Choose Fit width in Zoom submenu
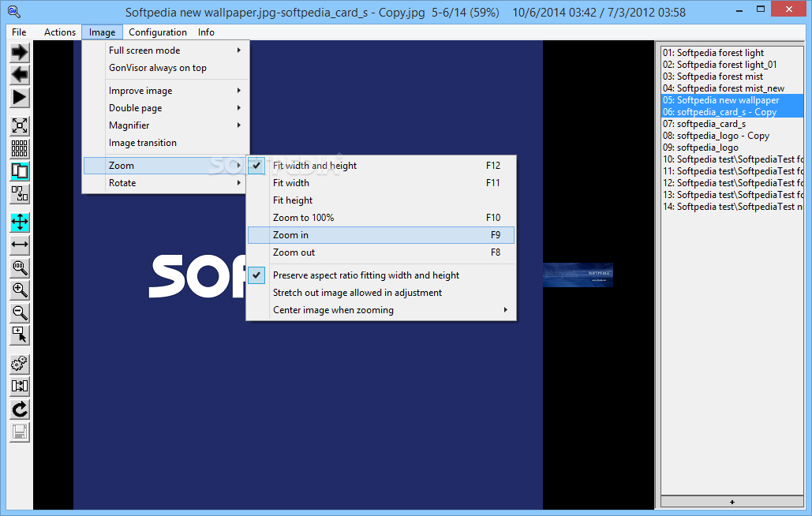 tap(381, 183)
